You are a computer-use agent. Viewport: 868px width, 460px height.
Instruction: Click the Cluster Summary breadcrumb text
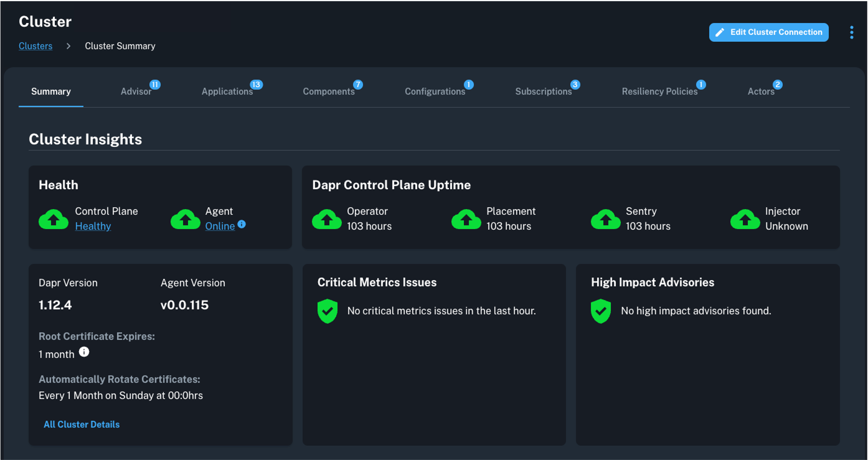[120, 46]
